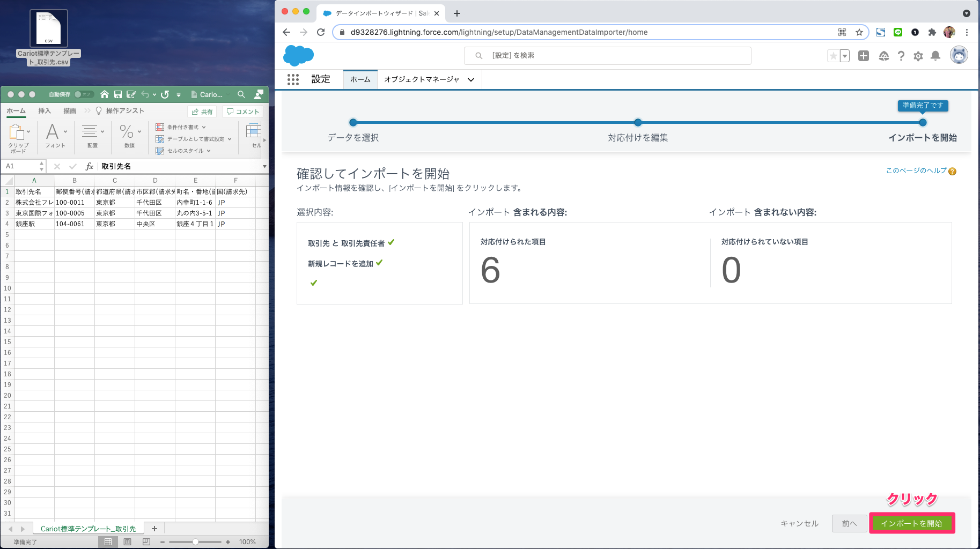Open Cell Styles dropdown

coord(183,151)
